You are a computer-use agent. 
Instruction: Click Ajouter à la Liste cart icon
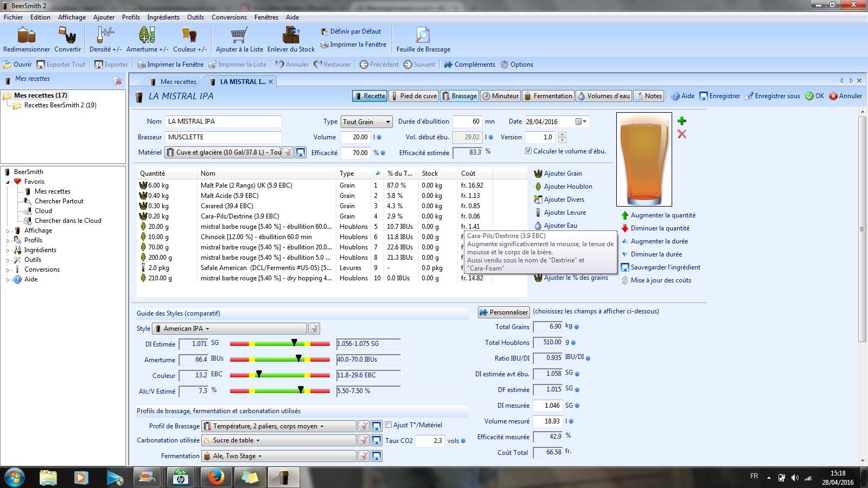pyautogui.click(x=239, y=40)
